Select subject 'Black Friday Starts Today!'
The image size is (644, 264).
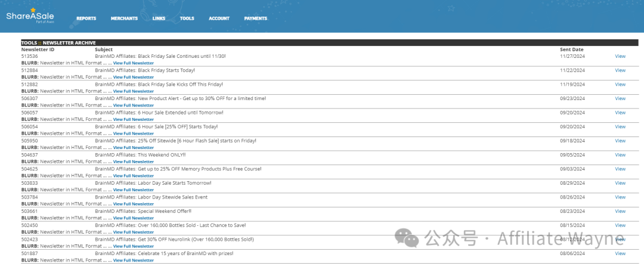(x=145, y=70)
